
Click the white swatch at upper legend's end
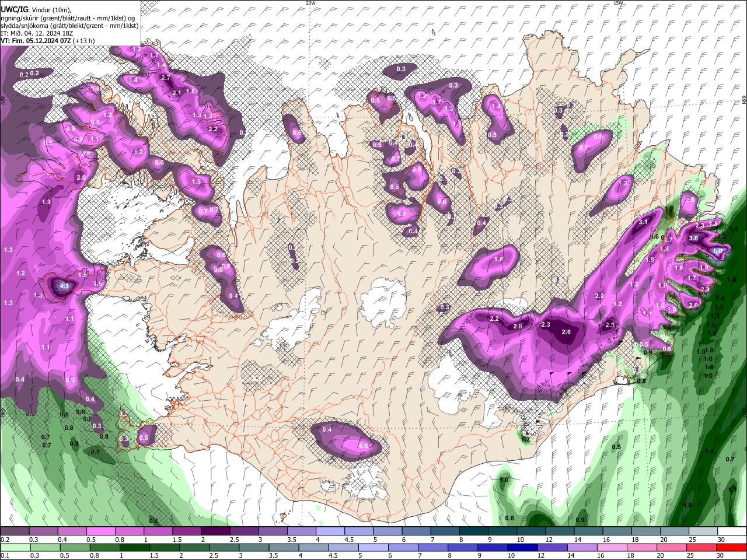click(732, 531)
